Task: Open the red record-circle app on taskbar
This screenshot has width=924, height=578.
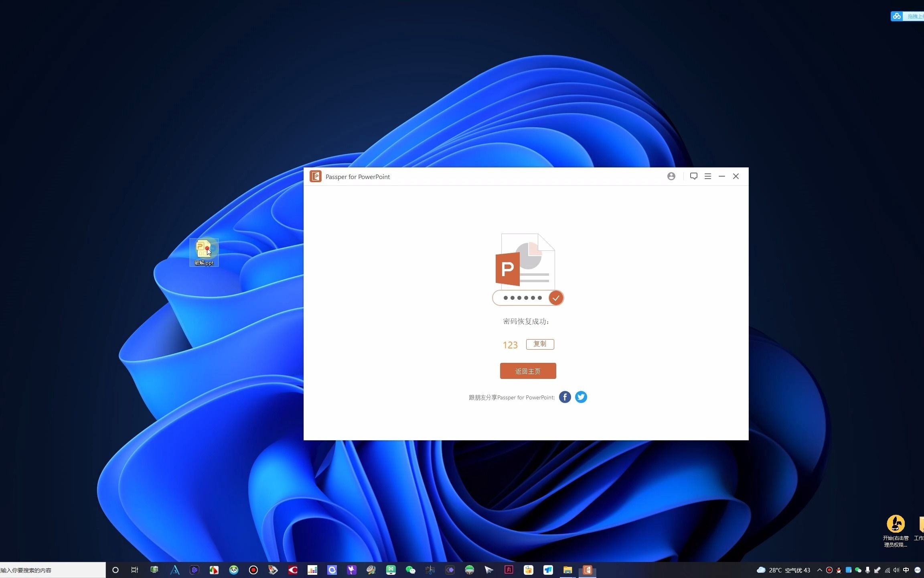Action: point(253,570)
